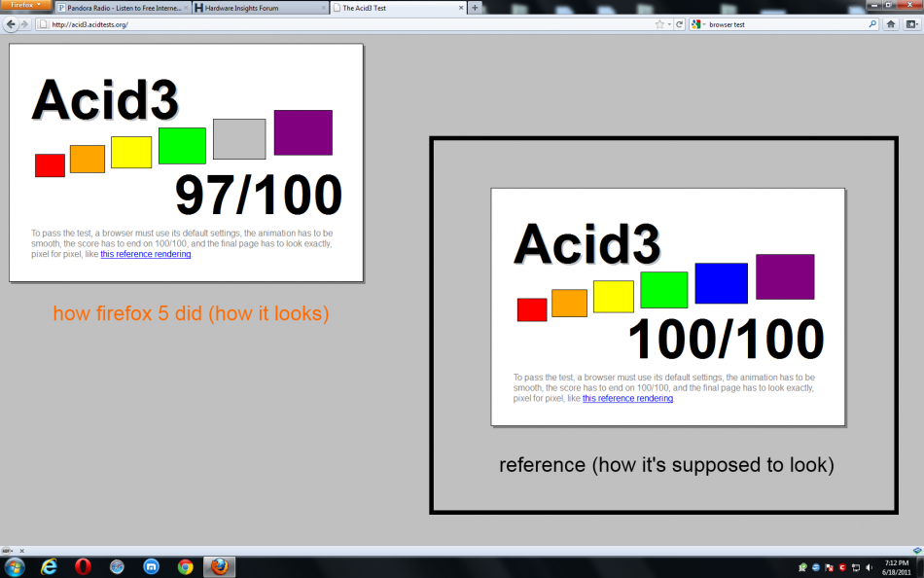This screenshot has height=578, width=924.
Task: Click the reload page icon
Action: (680, 24)
